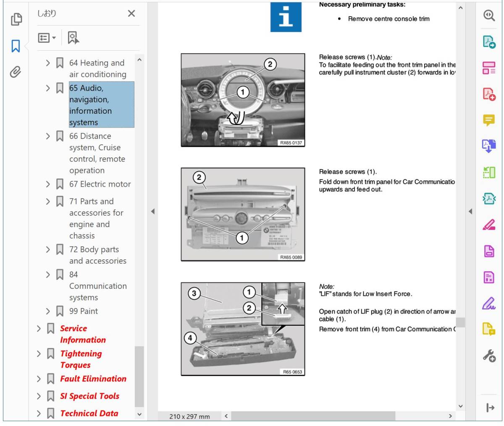Open the Fill and Sign tool

(489, 303)
